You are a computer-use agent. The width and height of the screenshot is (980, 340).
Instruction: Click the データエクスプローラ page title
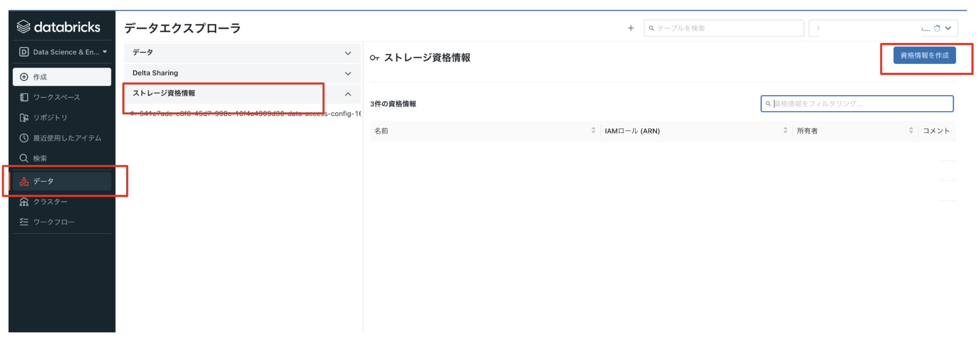pos(182,28)
